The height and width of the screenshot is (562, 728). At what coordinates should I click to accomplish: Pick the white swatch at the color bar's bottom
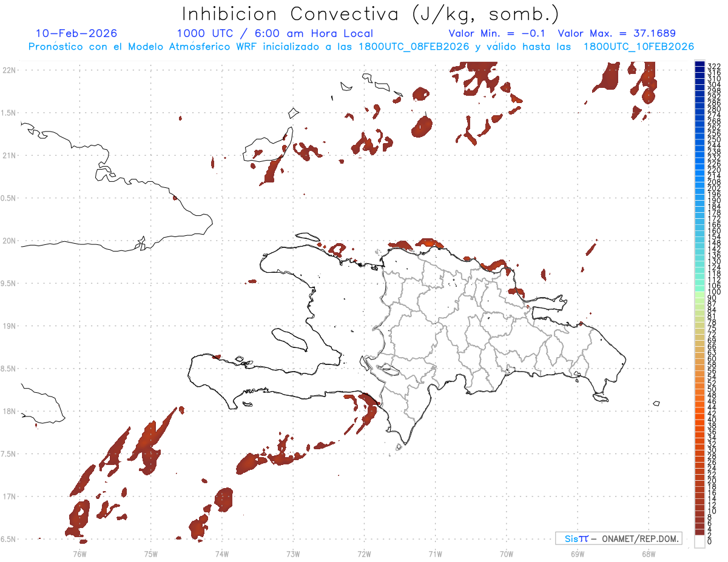point(699,542)
